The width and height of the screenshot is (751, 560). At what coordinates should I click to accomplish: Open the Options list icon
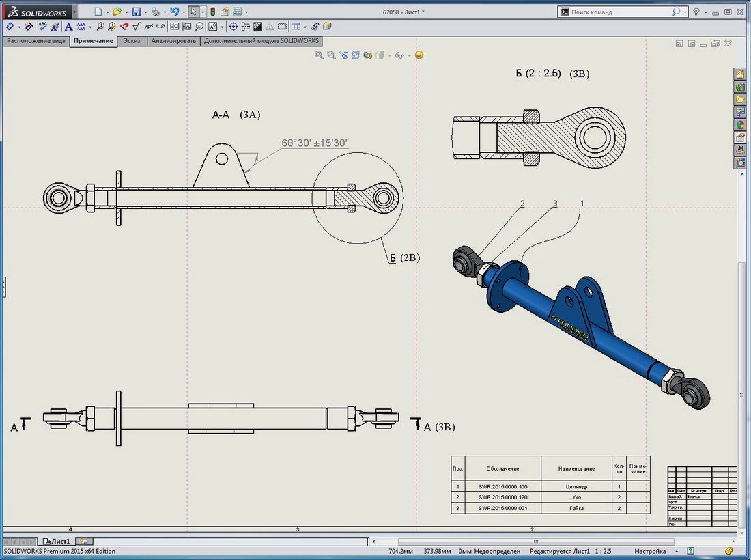(x=238, y=12)
